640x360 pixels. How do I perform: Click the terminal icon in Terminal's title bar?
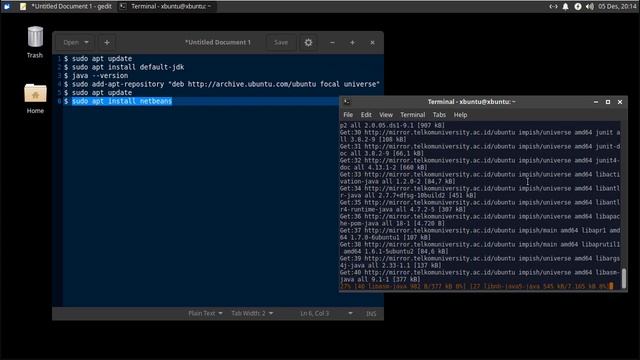(347, 102)
